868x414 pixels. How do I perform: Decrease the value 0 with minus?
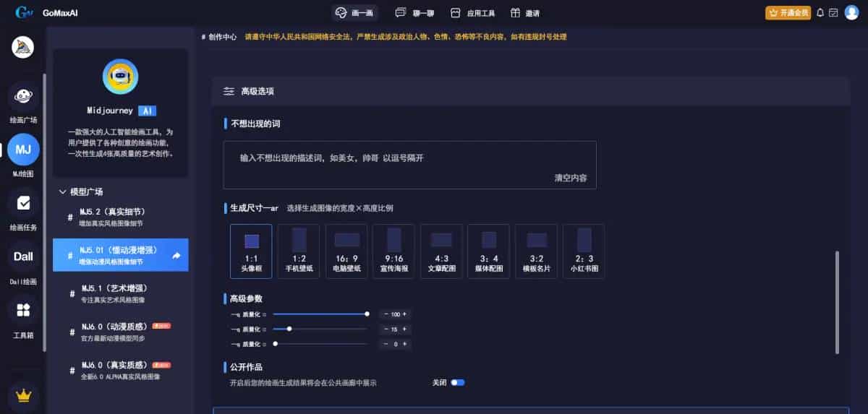385,344
